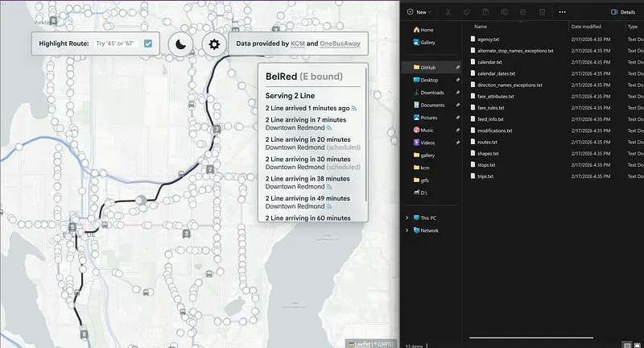Type in the Highlight Route input field

(117, 43)
